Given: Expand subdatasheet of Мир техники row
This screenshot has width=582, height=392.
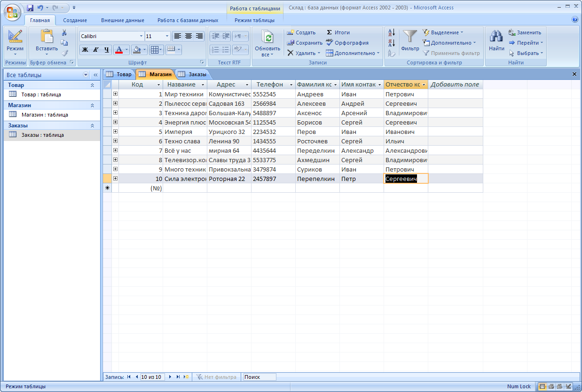Looking at the screenshot, I should [115, 94].
